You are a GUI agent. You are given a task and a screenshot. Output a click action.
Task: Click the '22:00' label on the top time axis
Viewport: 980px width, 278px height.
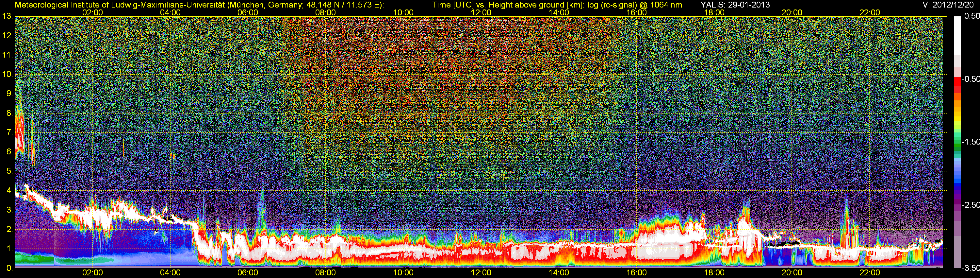click(870, 12)
